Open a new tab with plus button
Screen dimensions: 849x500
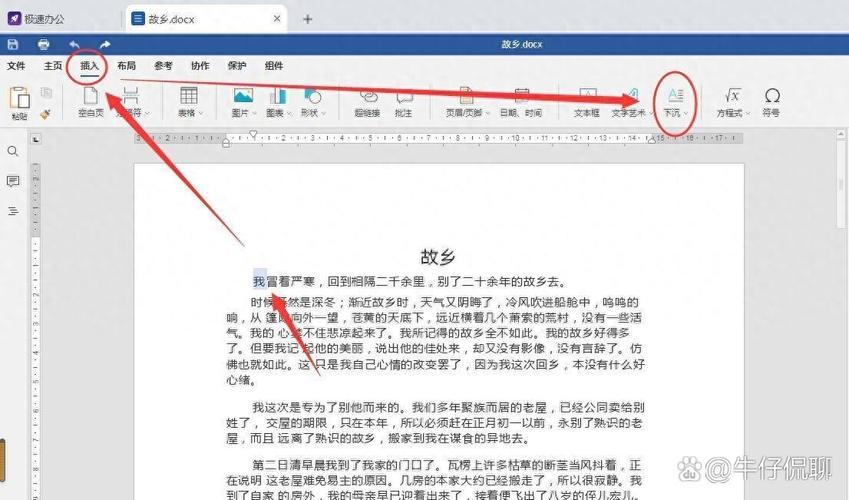tap(308, 20)
